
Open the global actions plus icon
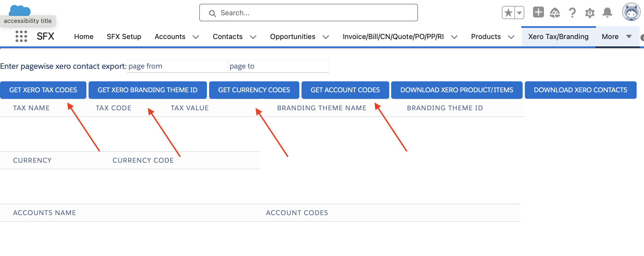[x=538, y=12]
